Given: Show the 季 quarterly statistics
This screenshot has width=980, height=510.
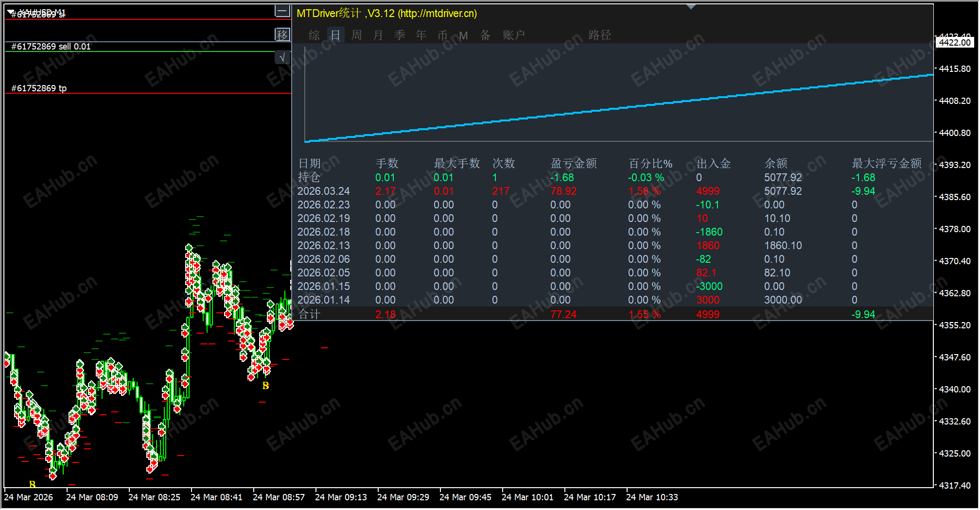Looking at the screenshot, I should click(400, 35).
